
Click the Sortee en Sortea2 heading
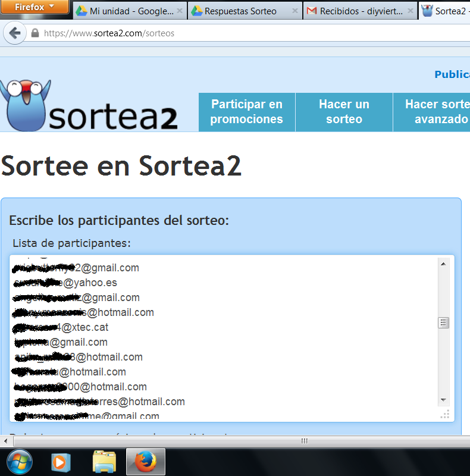(121, 166)
